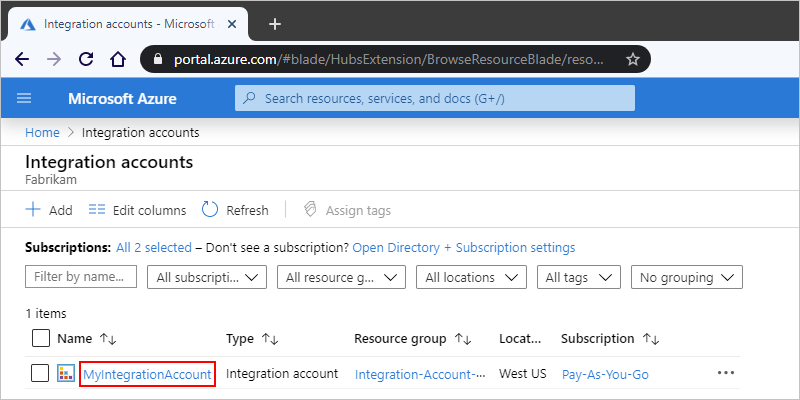Screen dimensions: 800x400
Task: Sort by the Name column header
Action: pos(76,339)
